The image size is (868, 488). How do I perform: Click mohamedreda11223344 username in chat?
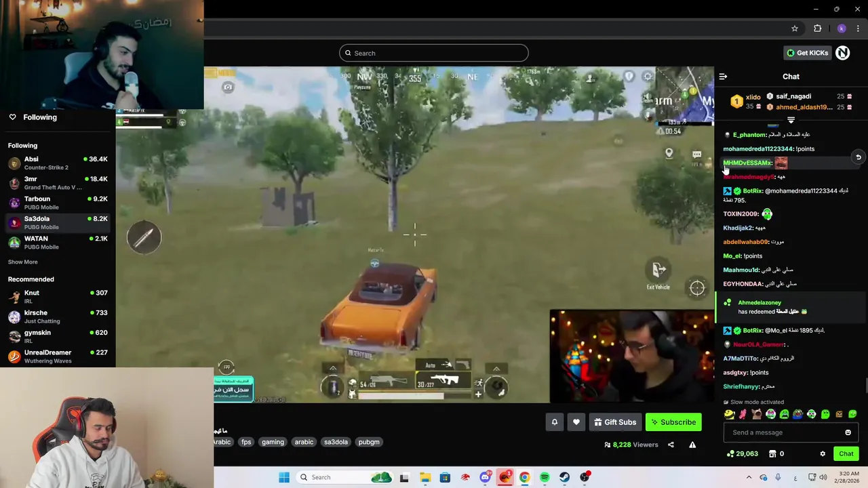(x=757, y=149)
